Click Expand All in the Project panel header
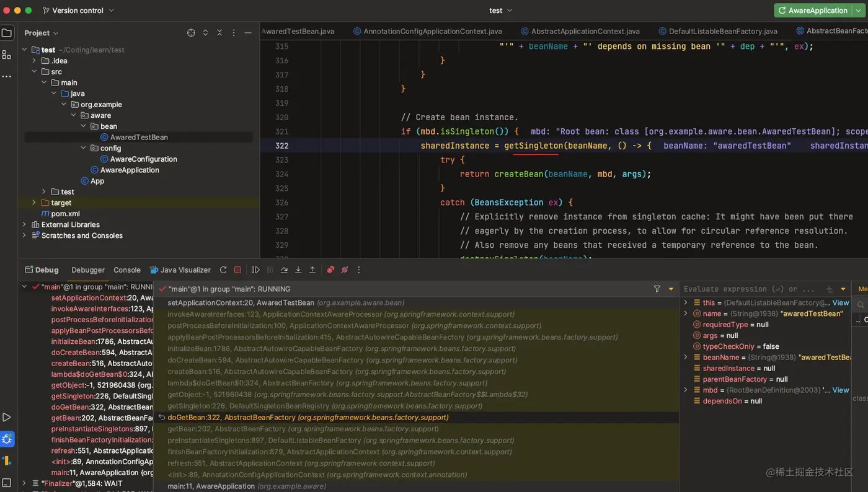The image size is (868, 492). coord(205,33)
